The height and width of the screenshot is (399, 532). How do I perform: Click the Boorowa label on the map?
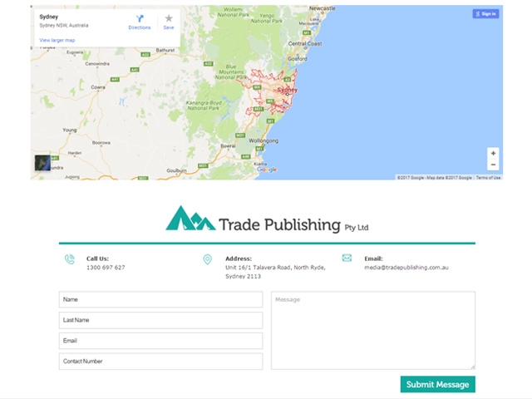point(101,142)
